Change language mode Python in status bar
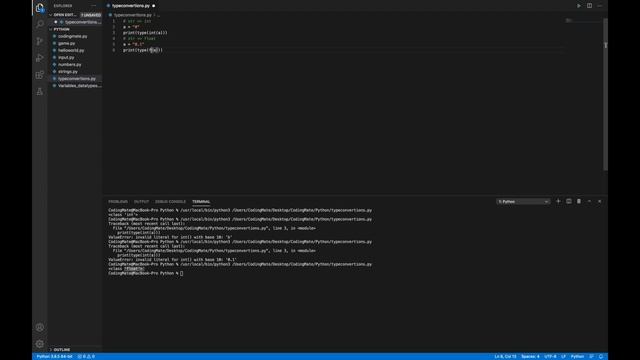This screenshot has width=640, height=360. [577, 356]
